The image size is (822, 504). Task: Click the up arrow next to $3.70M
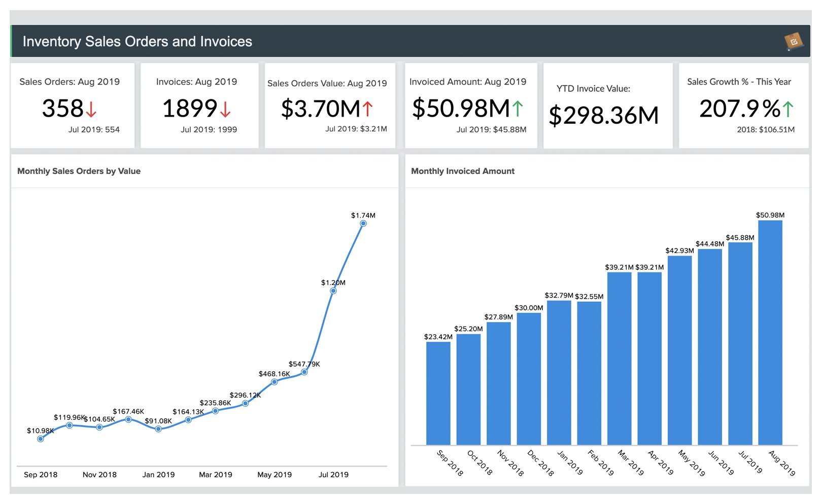pos(367,109)
